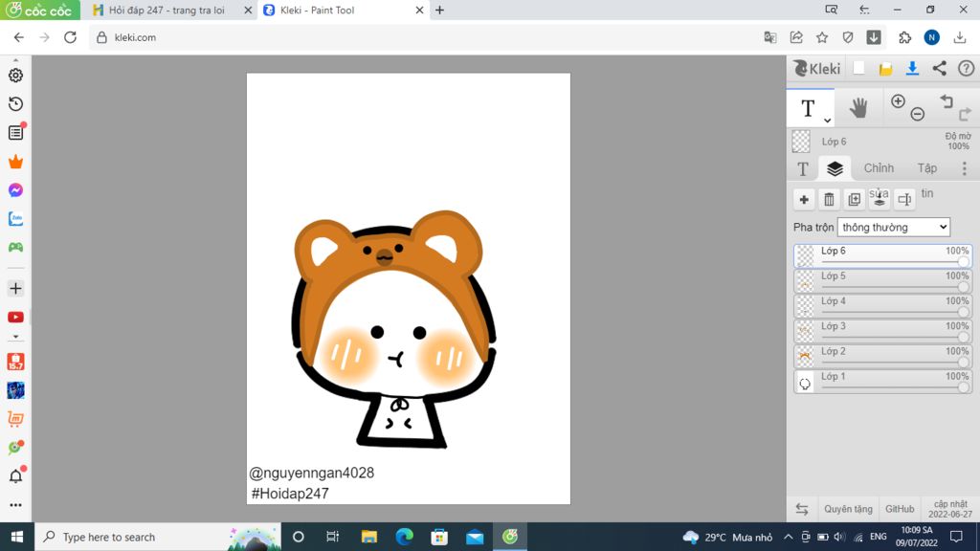Viewport: 980px width, 551px height.
Task: Open Kleki help question mark
Action: [x=967, y=69]
